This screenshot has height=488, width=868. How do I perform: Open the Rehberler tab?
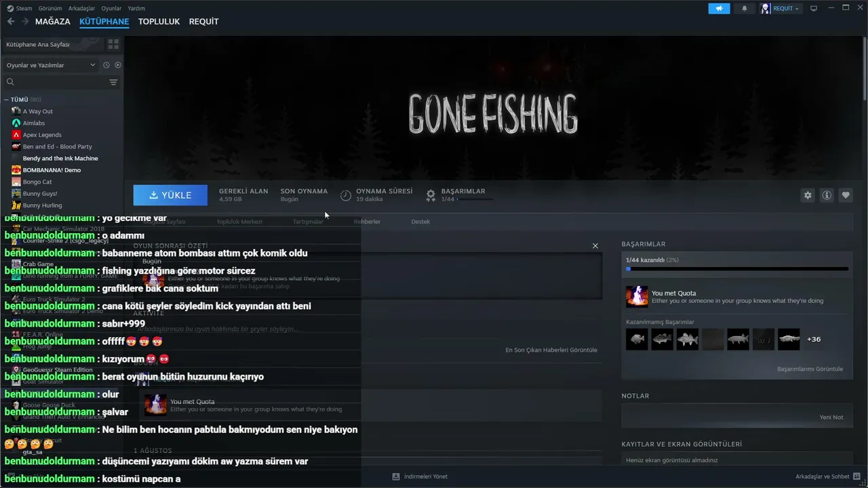pyautogui.click(x=367, y=222)
